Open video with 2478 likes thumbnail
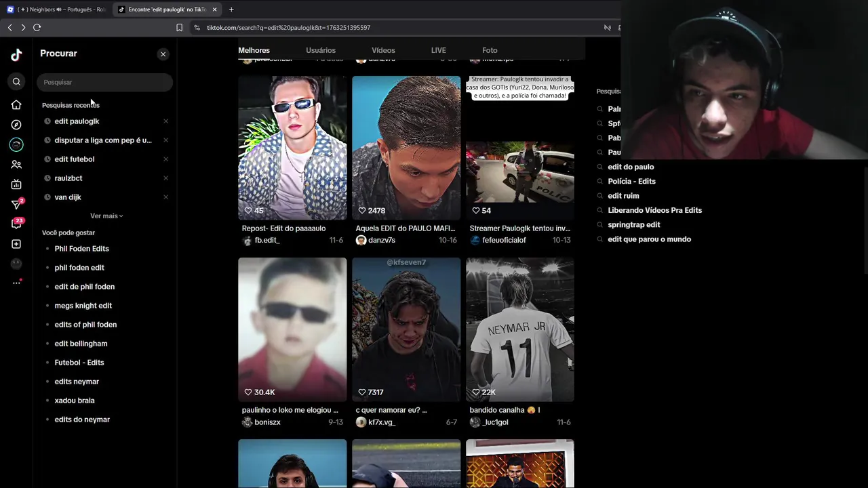 pyautogui.click(x=406, y=148)
